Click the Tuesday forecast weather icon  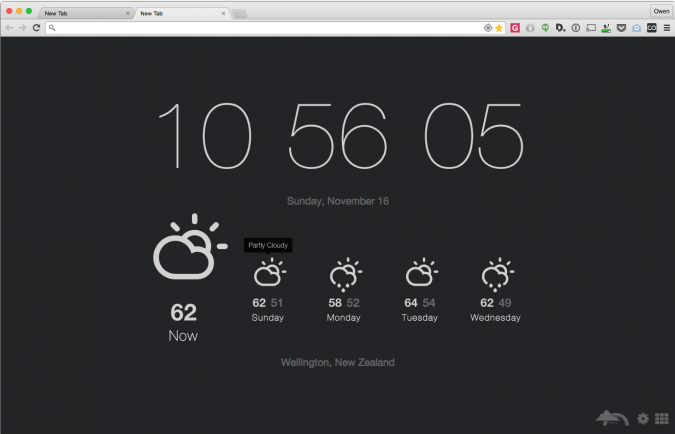[x=419, y=273]
